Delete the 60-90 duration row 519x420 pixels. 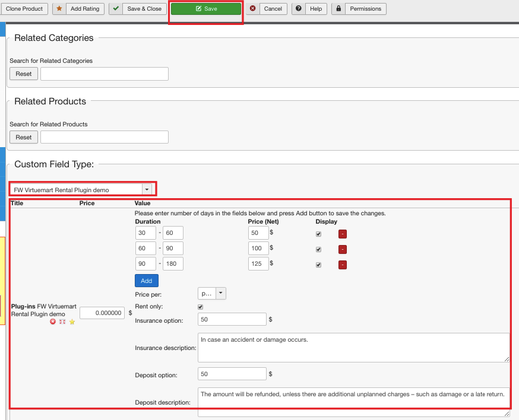(343, 249)
